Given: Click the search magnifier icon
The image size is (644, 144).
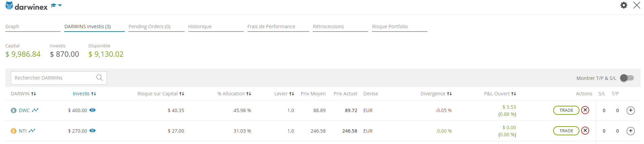Looking at the screenshot, I should coord(100,78).
